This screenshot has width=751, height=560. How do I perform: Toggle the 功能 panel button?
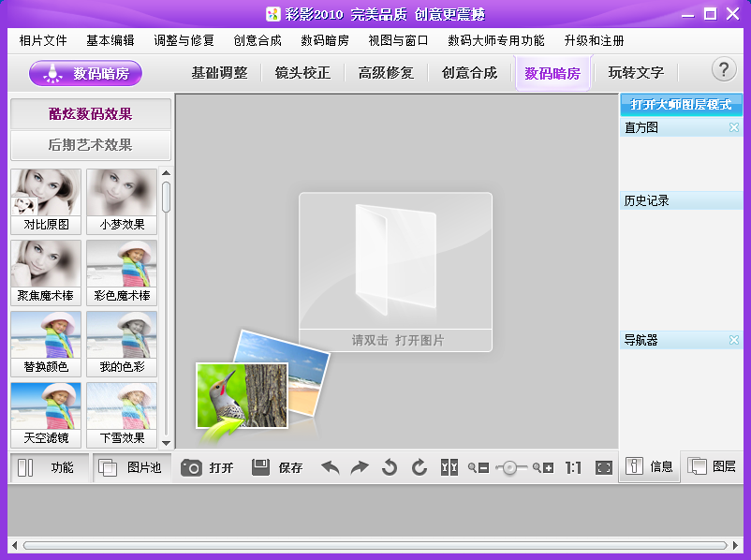click(x=48, y=467)
